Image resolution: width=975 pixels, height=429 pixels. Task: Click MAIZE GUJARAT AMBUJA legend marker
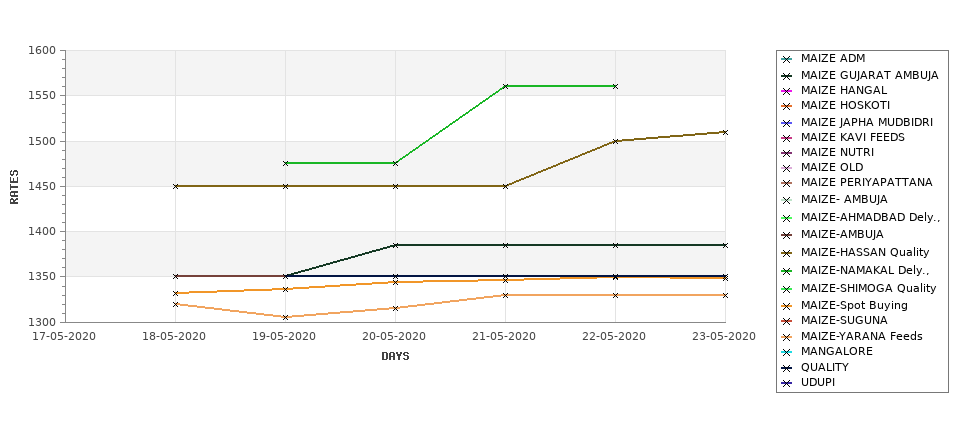787,76
